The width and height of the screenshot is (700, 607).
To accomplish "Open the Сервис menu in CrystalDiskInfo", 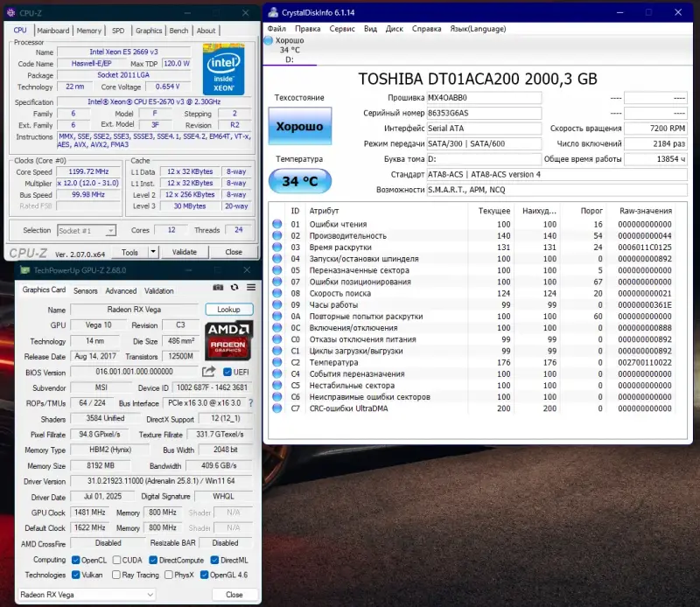I will click(x=342, y=28).
